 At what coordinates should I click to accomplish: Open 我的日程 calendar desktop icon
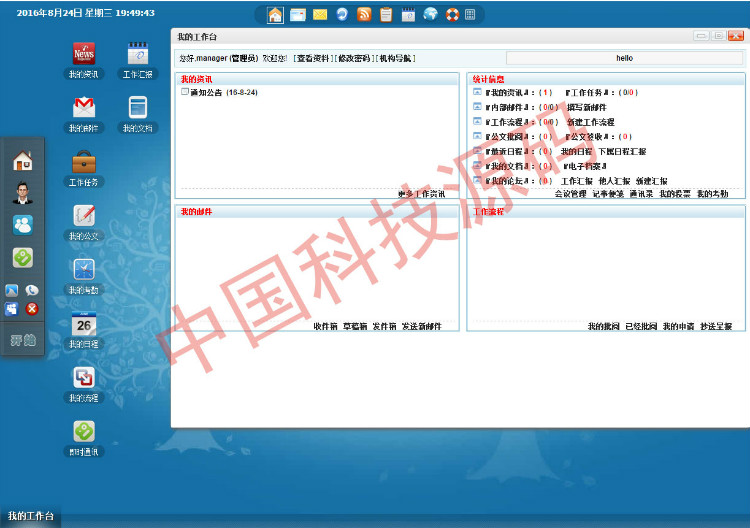(x=84, y=330)
